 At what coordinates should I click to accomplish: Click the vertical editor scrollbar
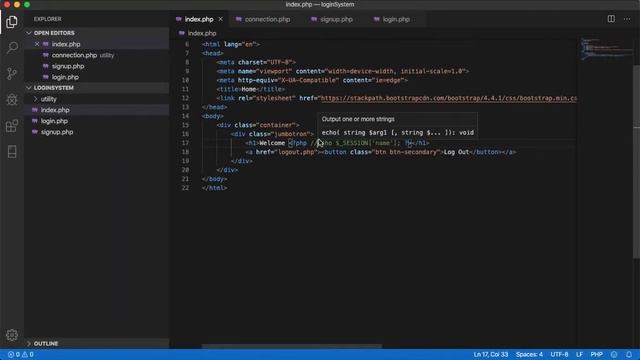[x=636, y=161]
